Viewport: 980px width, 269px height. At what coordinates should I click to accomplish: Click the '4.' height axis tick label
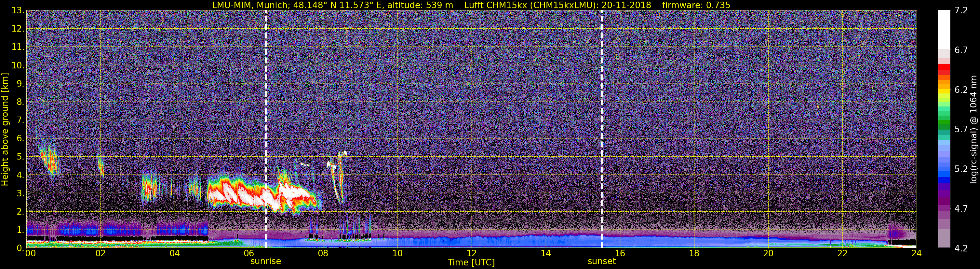tap(20, 175)
